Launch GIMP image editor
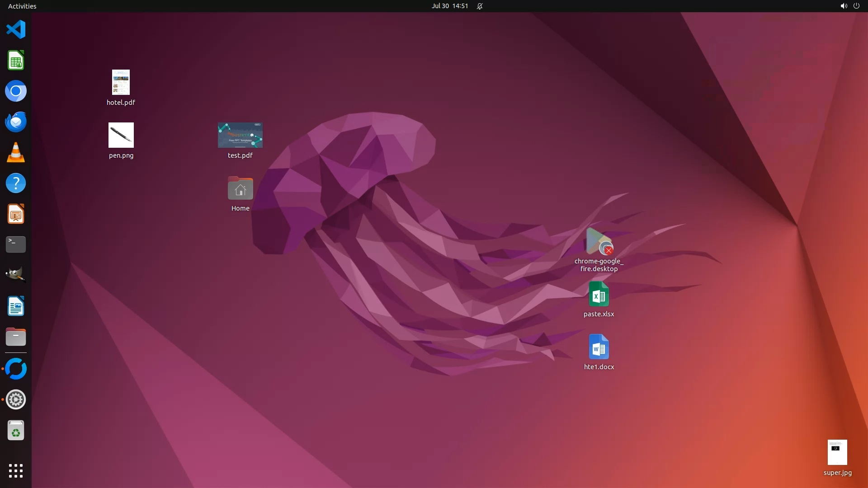This screenshot has height=488, width=868. click(16, 275)
